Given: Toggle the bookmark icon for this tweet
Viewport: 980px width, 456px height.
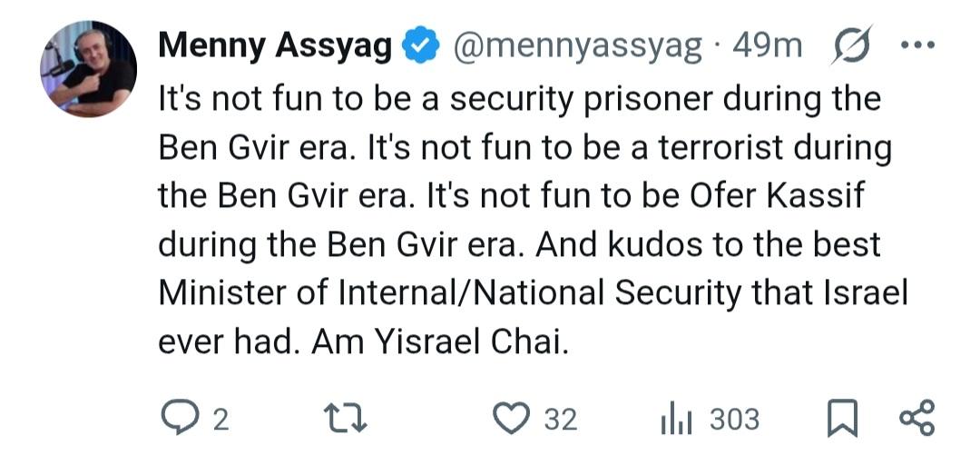Looking at the screenshot, I should tap(841, 417).
